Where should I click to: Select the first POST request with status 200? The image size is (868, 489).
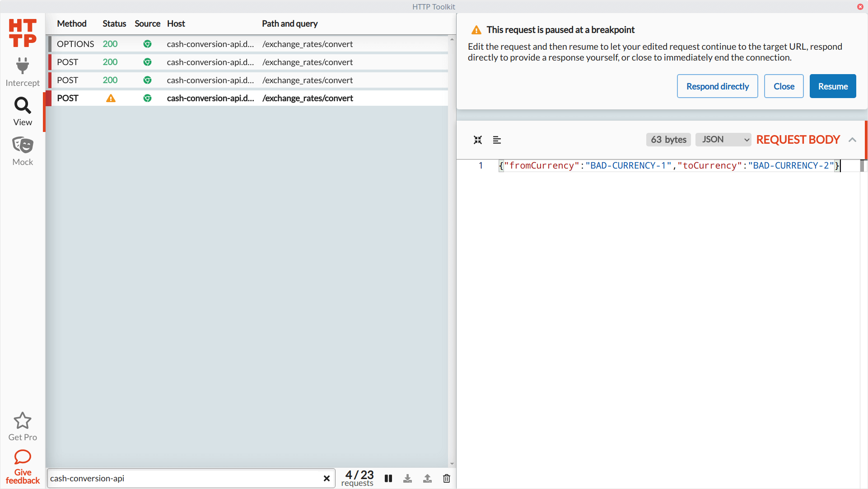pos(248,62)
